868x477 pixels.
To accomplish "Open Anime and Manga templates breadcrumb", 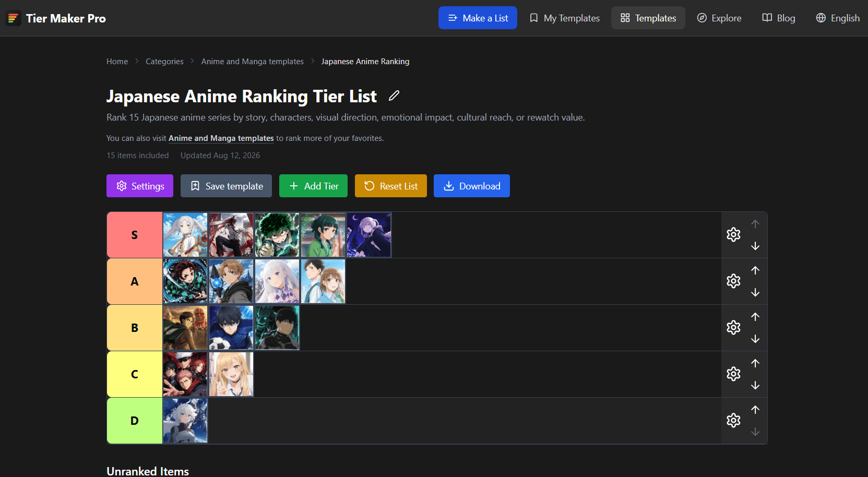I will (x=253, y=62).
